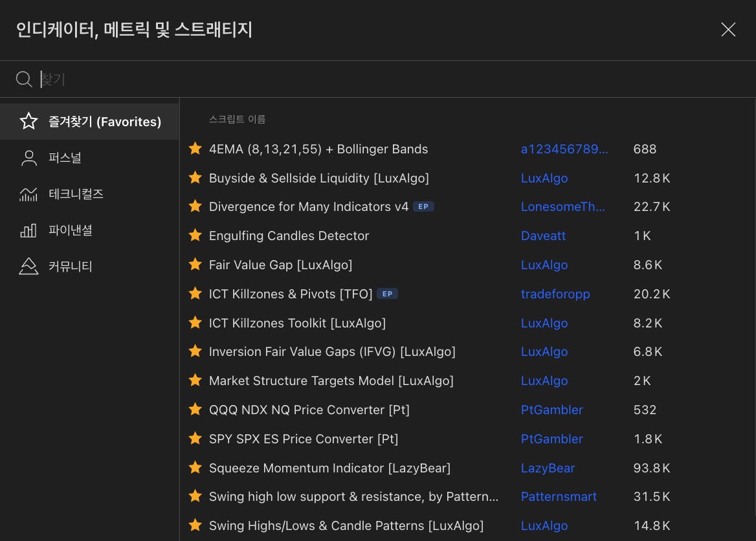Toggle favorite star for Engulfing Candles Detector
Screen dimensions: 756x541
click(195, 236)
